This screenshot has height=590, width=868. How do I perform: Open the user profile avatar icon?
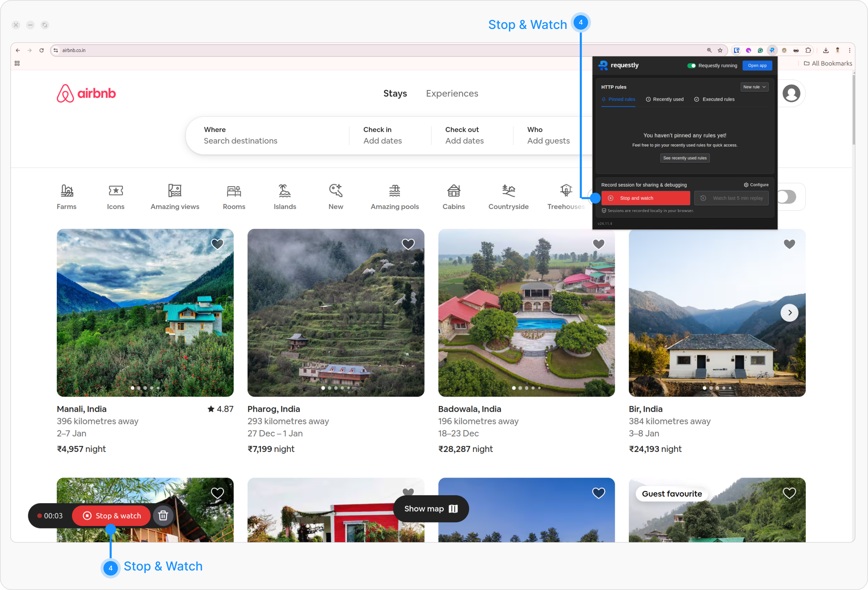[x=791, y=93]
